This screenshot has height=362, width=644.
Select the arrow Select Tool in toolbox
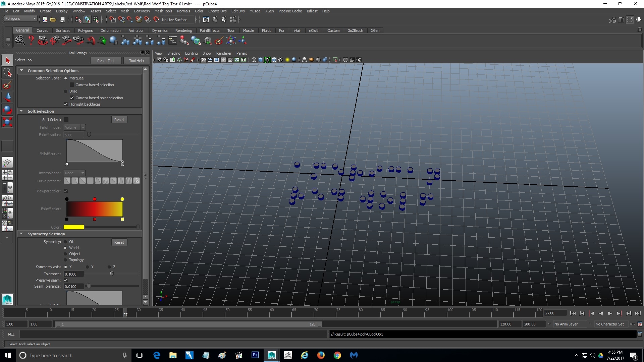click(7, 60)
